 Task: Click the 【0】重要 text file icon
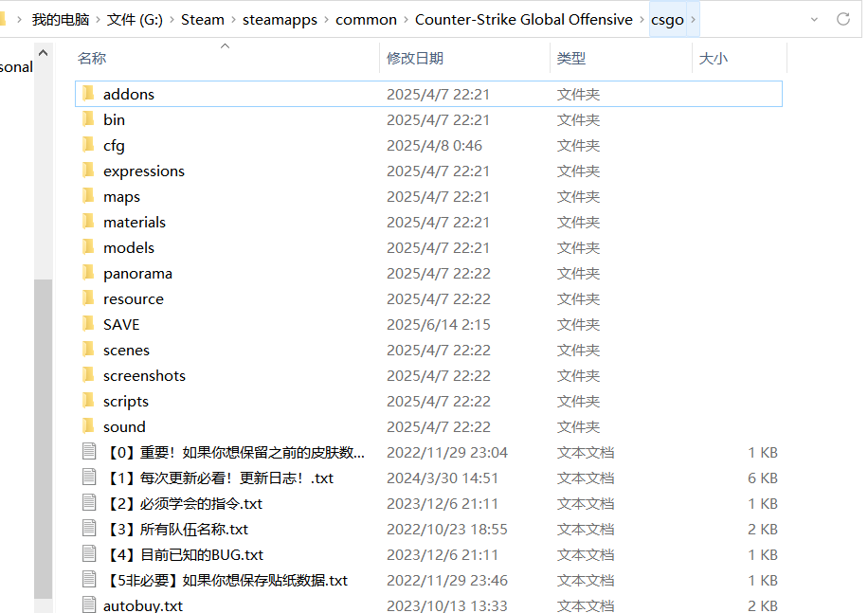coord(89,451)
